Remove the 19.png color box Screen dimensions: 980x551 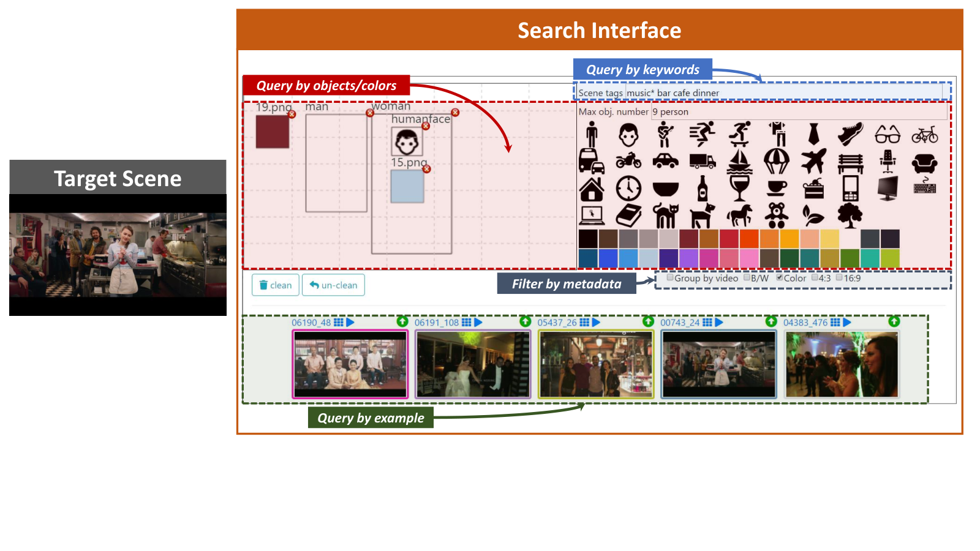292,114
